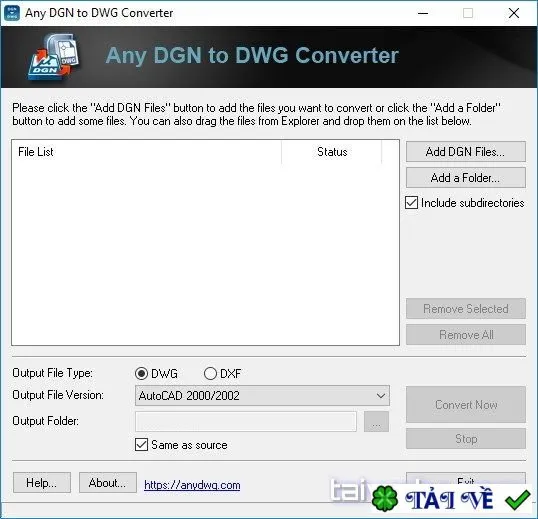Viewport: 538px width, 519px height.
Task: Click the Output Folder text field
Action: (x=246, y=422)
